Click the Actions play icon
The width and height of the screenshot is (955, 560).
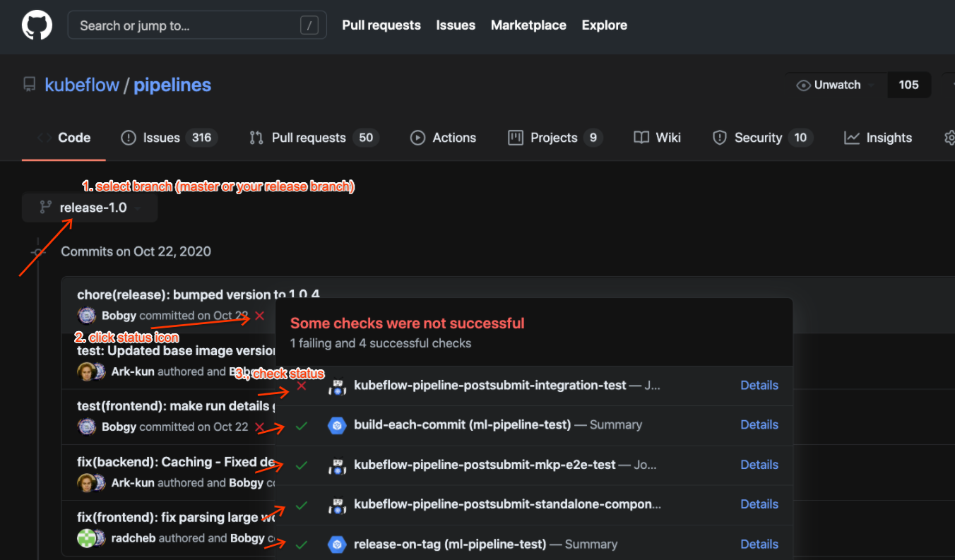[418, 138]
